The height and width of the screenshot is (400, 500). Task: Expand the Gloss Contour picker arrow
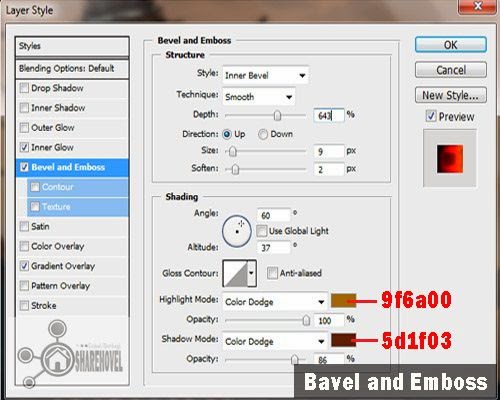point(252,273)
